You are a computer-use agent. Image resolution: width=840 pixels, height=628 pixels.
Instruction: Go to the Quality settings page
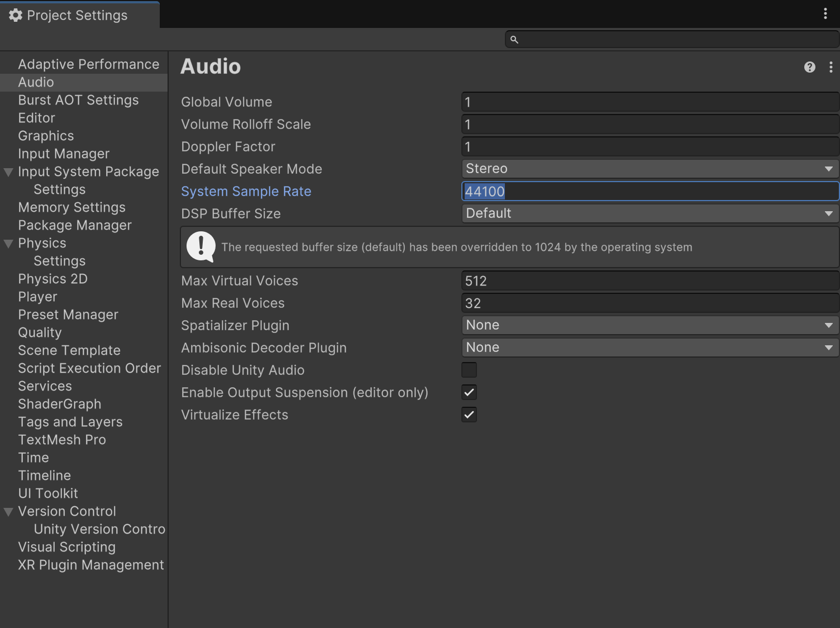click(x=40, y=332)
